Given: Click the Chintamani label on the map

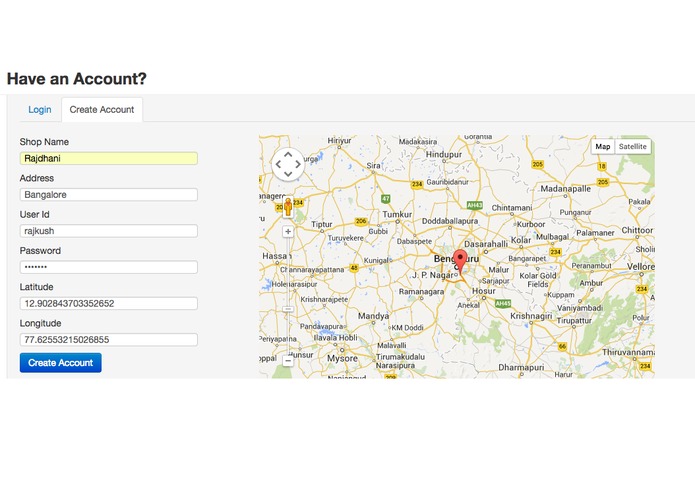Looking at the screenshot, I should [x=512, y=207].
